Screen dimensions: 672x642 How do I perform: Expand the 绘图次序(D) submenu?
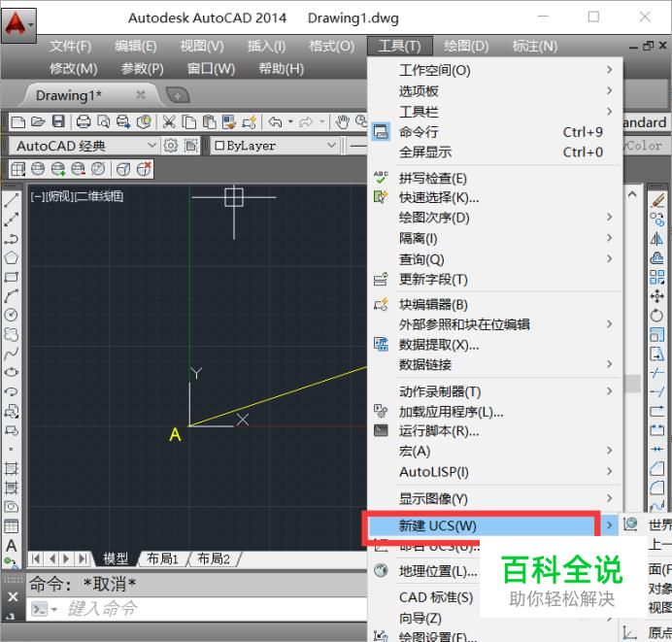pyautogui.click(x=495, y=218)
